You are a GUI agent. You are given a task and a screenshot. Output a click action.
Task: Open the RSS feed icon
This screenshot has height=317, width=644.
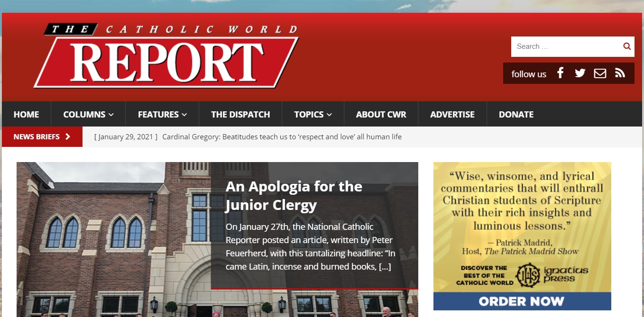pos(620,73)
